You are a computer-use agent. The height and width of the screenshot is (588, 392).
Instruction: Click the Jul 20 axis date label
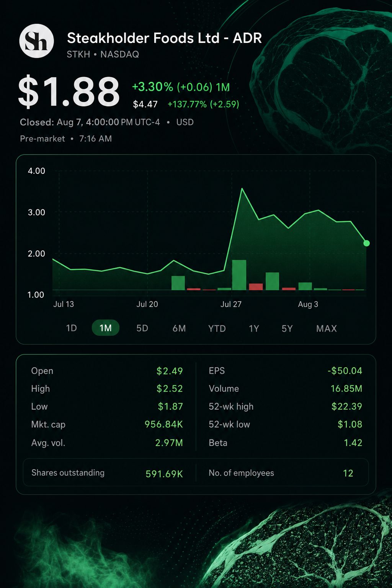coord(147,304)
